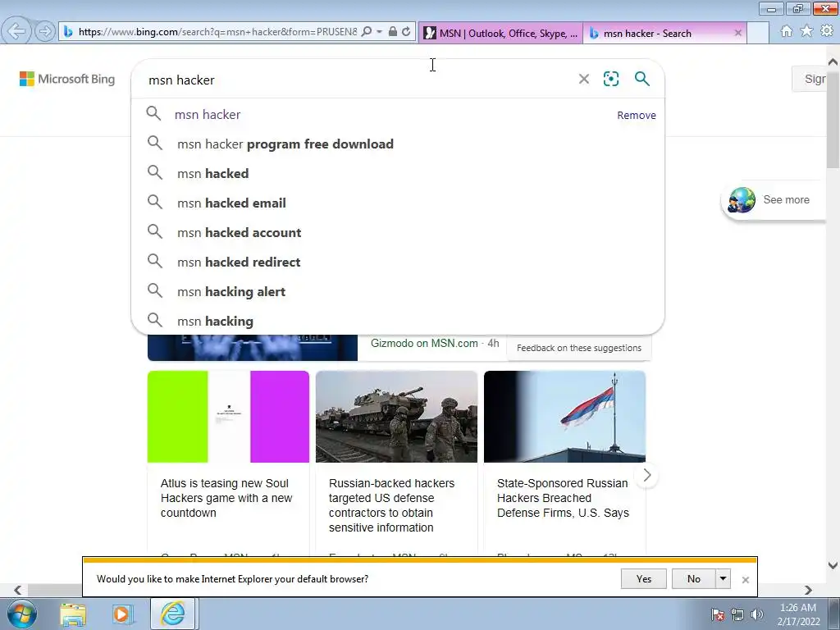Click inside the Bing search box
This screenshot has height=630, width=840.
click(x=359, y=80)
